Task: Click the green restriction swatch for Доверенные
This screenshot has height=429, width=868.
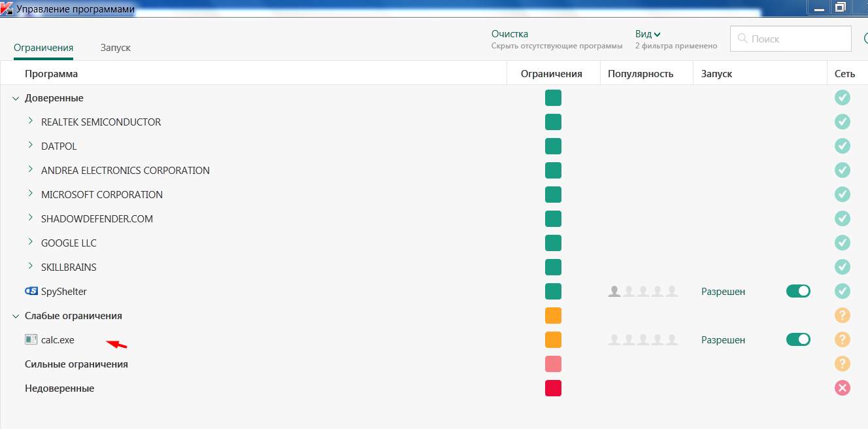Action: (x=553, y=97)
